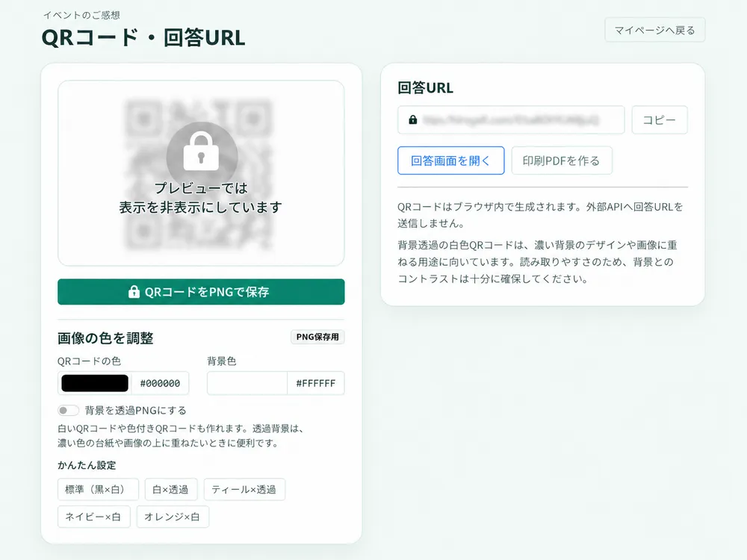
Task: Click the QRコード・回答URL page title
Action: tap(143, 37)
